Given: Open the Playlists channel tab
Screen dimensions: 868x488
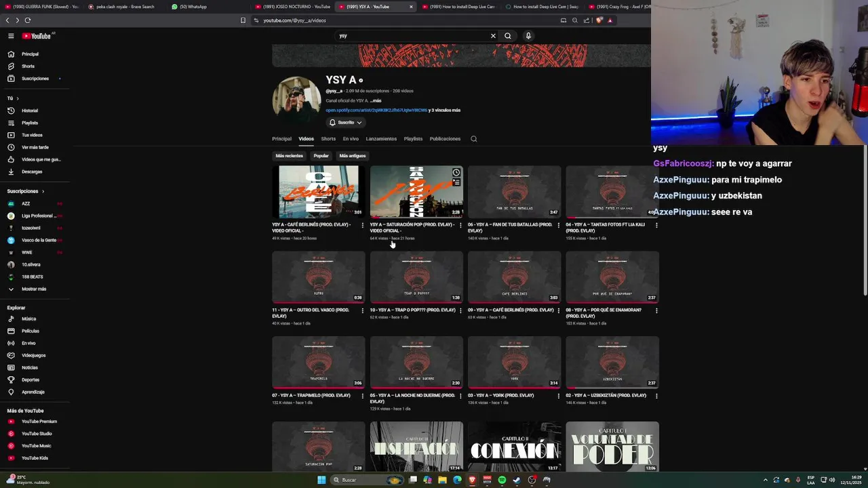Looking at the screenshot, I should tap(413, 139).
